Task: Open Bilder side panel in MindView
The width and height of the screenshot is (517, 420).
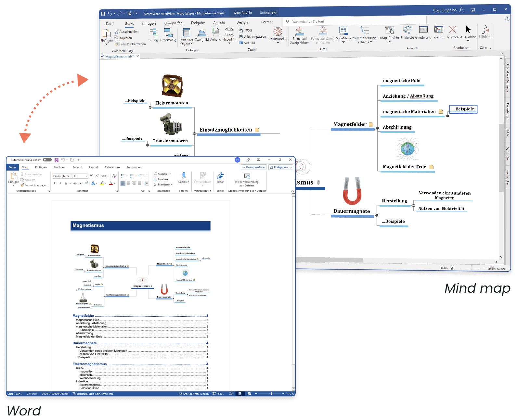Action: point(508,134)
